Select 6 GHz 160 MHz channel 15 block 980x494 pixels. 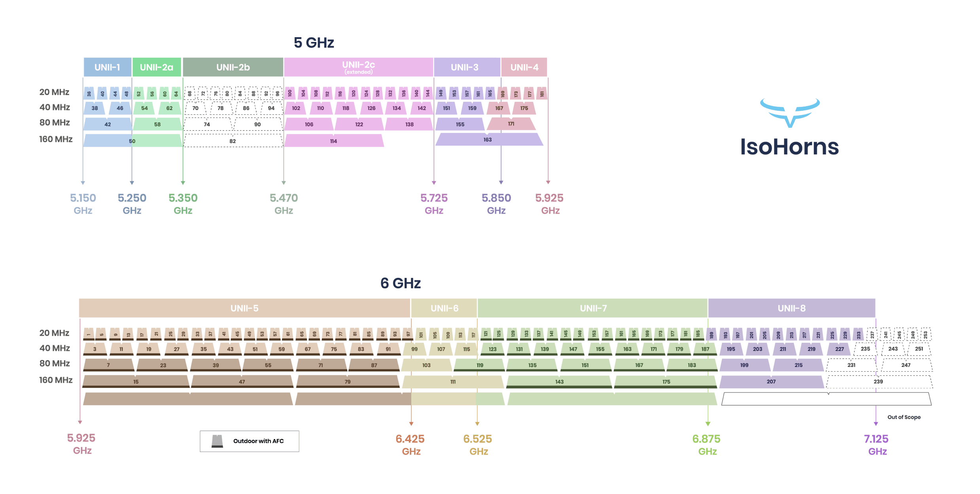pos(136,381)
